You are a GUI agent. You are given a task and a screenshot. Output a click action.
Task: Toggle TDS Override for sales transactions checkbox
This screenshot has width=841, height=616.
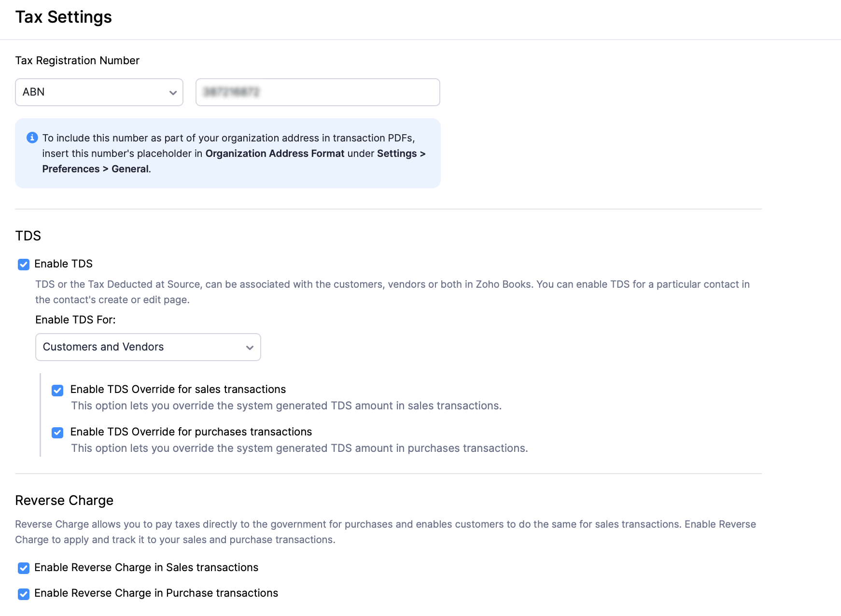(57, 390)
